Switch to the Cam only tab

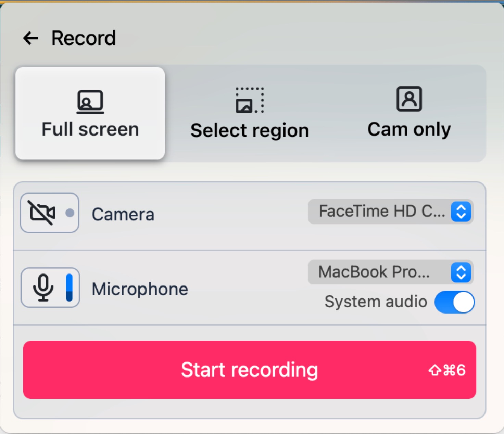pos(409,113)
